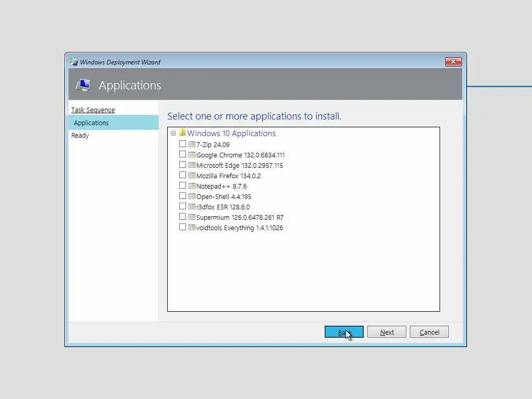This screenshot has width=532, height=399.
Task: Click the Google Chrome 132.0.6834.111 text
Action: [x=241, y=155]
